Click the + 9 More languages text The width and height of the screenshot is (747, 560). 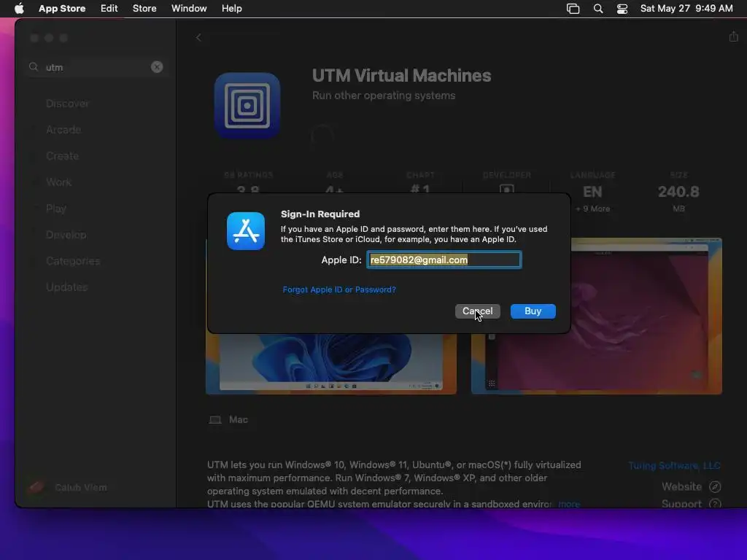pyautogui.click(x=592, y=209)
